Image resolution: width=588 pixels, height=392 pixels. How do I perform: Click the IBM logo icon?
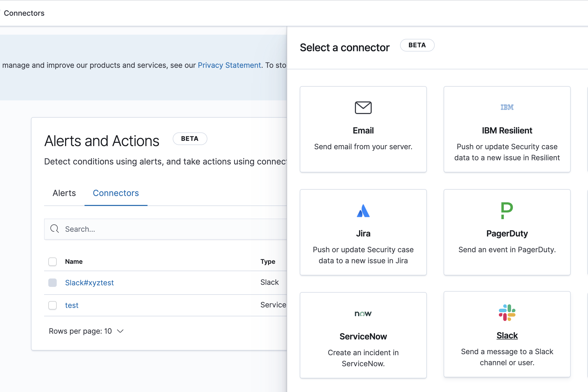click(507, 107)
